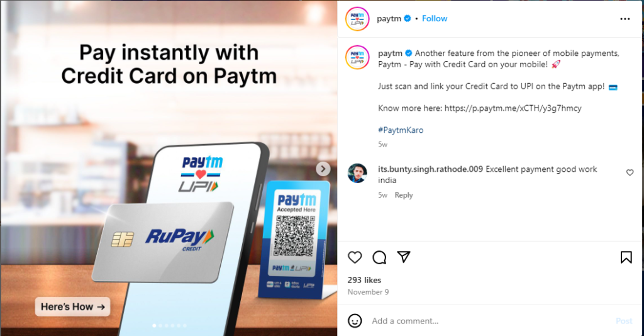This screenshot has width=644, height=336.
Task: View commenter's profile picture
Action: [357, 173]
